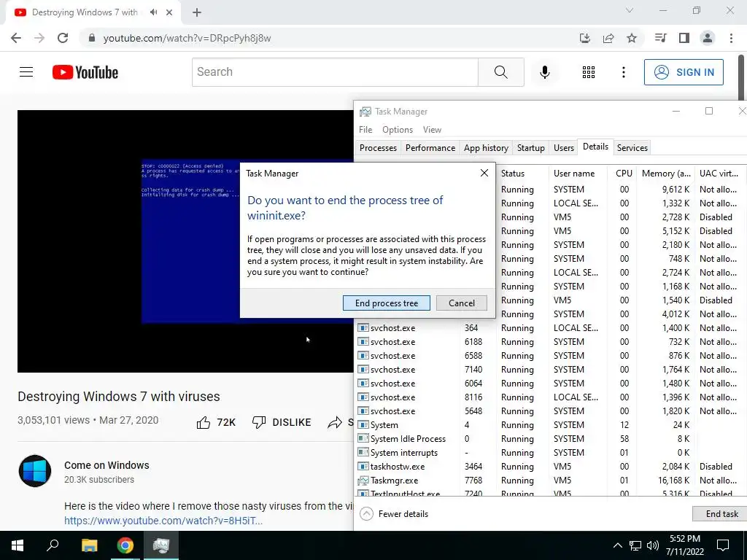Image resolution: width=747 pixels, height=560 pixels.
Task: Open Chrome three-dot menu
Action: 731,38
